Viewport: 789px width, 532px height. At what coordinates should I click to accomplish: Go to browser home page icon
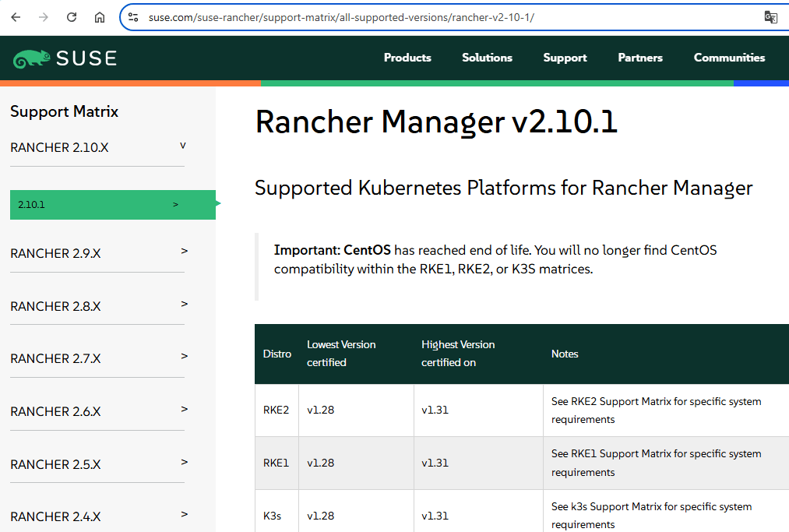point(100,17)
